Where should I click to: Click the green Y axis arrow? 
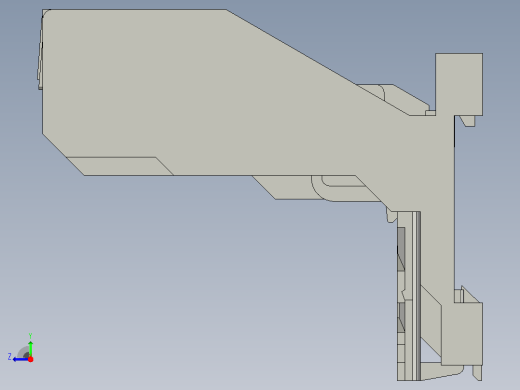click(31, 348)
